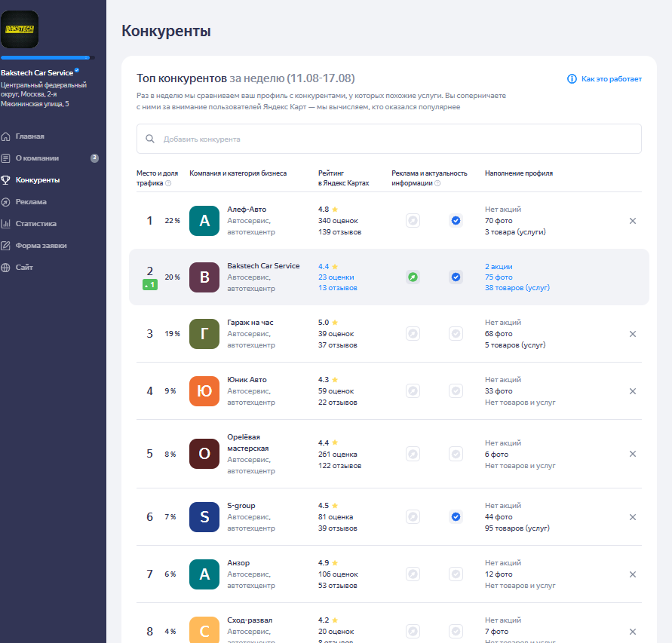Open the Главная sidebar section
The image size is (672, 643).
[x=29, y=136]
